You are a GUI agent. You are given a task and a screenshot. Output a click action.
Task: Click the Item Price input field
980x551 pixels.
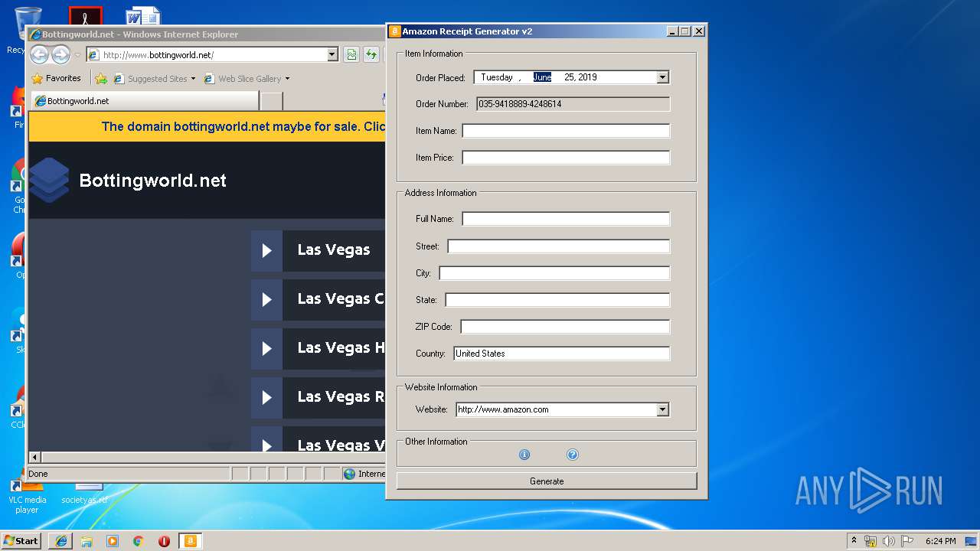click(x=566, y=158)
